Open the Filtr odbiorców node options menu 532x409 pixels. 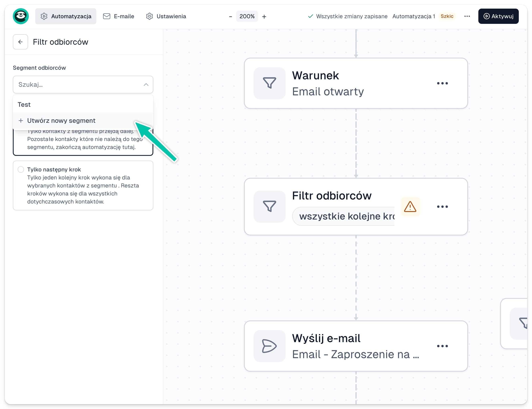442,207
